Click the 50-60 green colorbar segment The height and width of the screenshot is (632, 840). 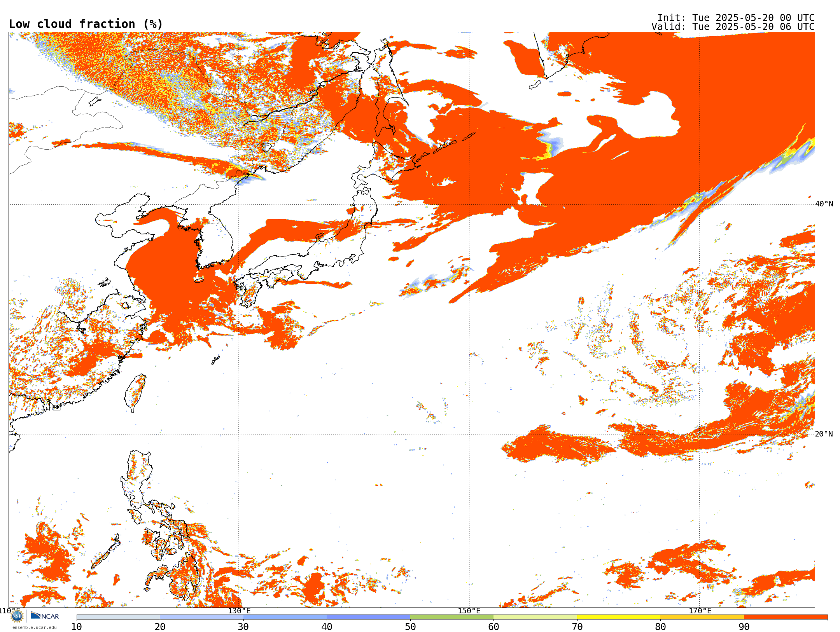[x=452, y=617]
